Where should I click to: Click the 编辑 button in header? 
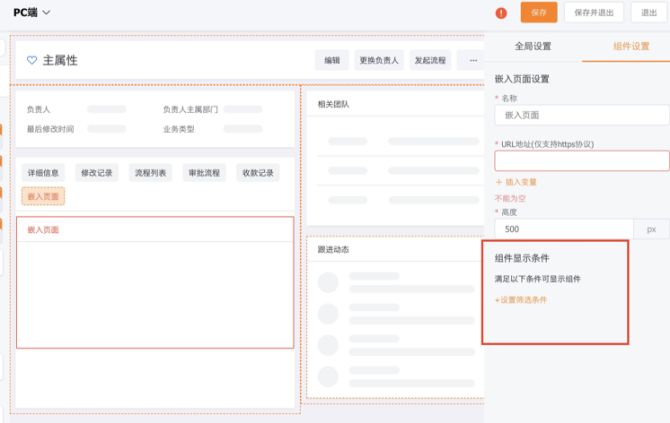pos(332,60)
